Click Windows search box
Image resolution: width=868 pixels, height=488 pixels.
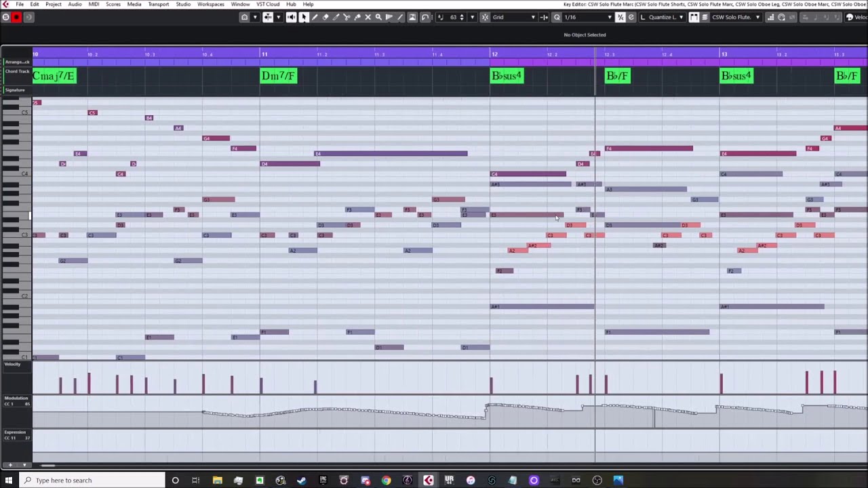91,480
